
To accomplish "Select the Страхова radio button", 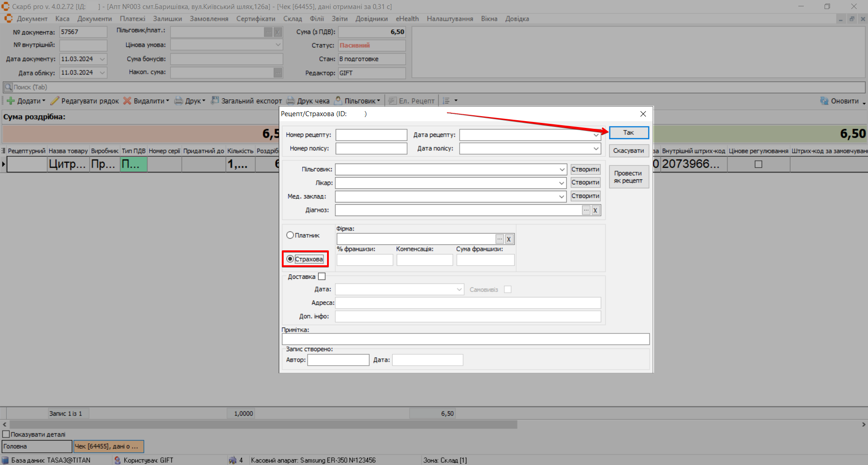I will pyautogui.click(x=290, y=259).
